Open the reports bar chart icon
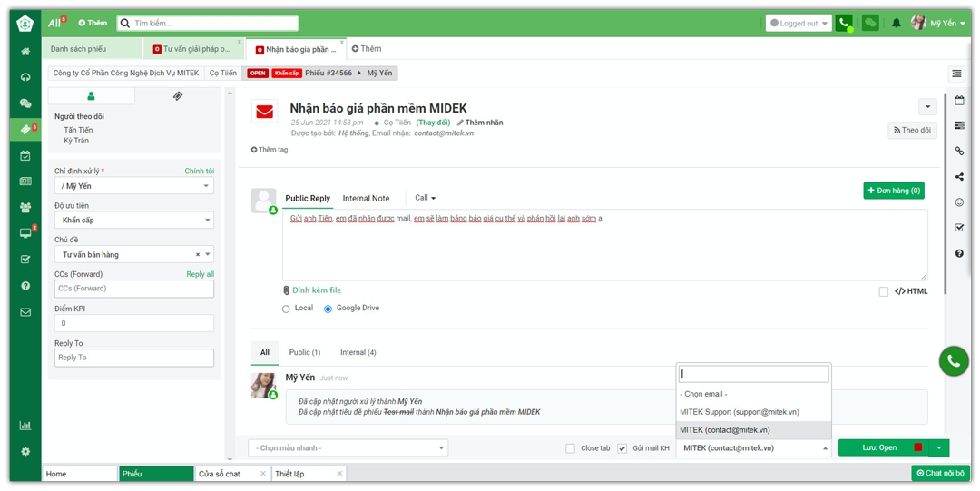The width and height of the screenshot is (980, 491). point(25,426)
